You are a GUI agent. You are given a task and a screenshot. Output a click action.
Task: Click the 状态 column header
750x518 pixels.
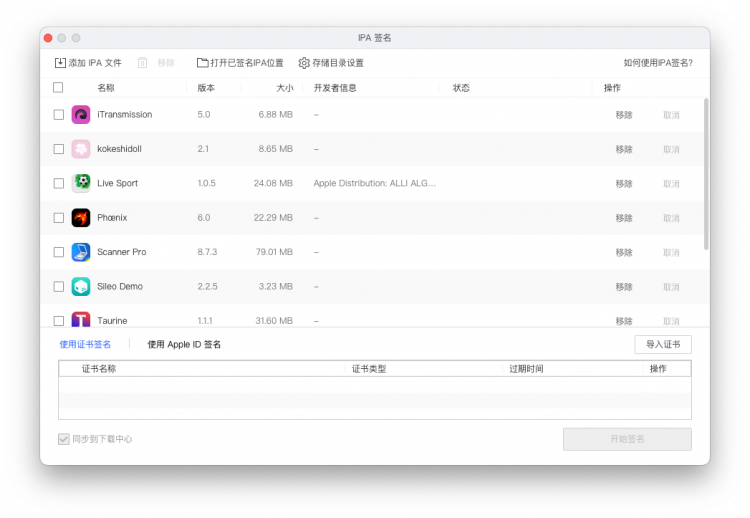pos(461,88)
